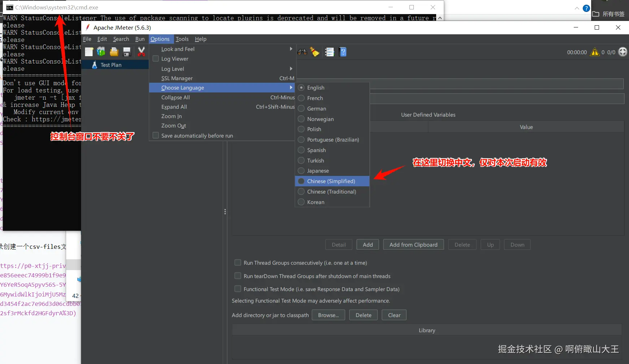Select Spanish language option
The width and height of the screenshot is (629, 364).
click(332, 150)
